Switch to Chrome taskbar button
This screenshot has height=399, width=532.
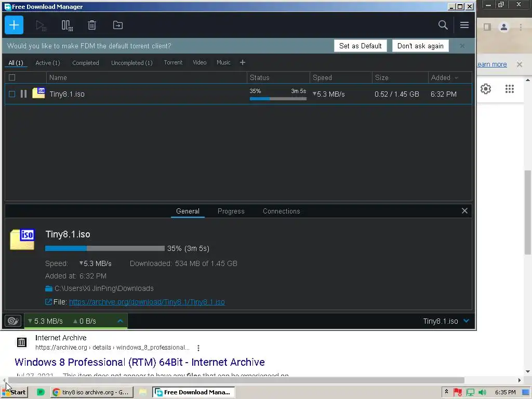click(x=92, y=392)
